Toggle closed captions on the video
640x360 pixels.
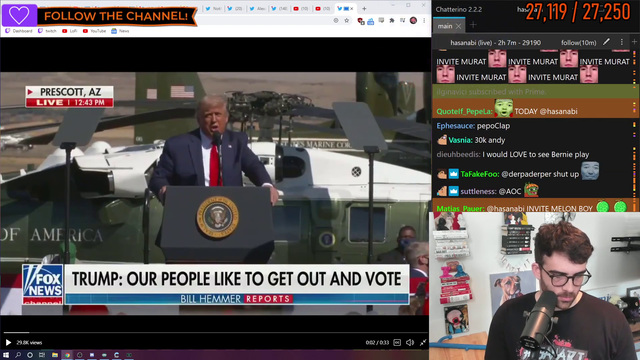(x=397, y=342)
